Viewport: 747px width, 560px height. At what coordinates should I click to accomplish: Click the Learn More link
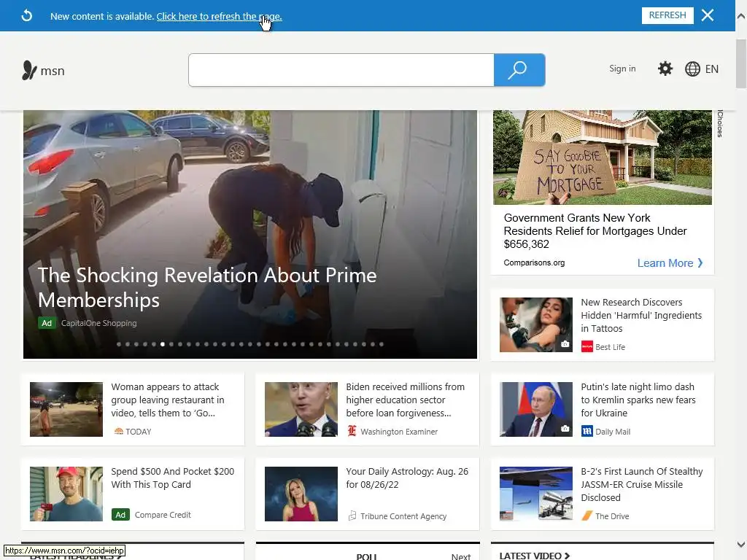665,262
